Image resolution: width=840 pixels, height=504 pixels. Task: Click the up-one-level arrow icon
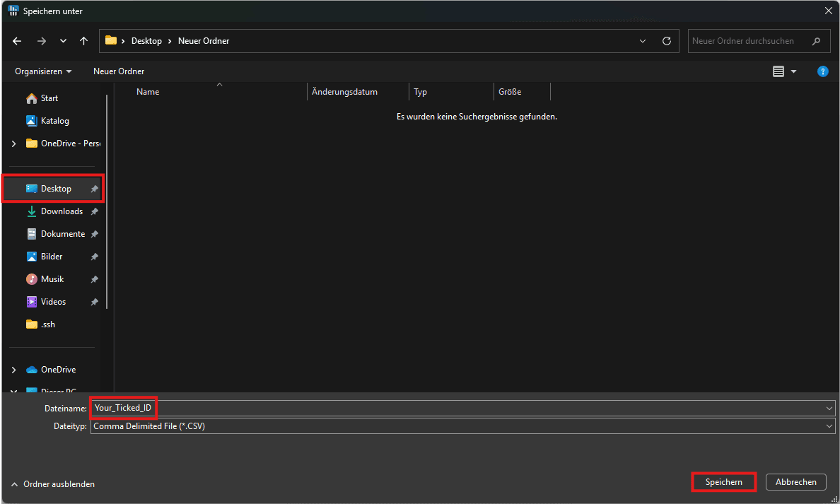coord(84,41)
